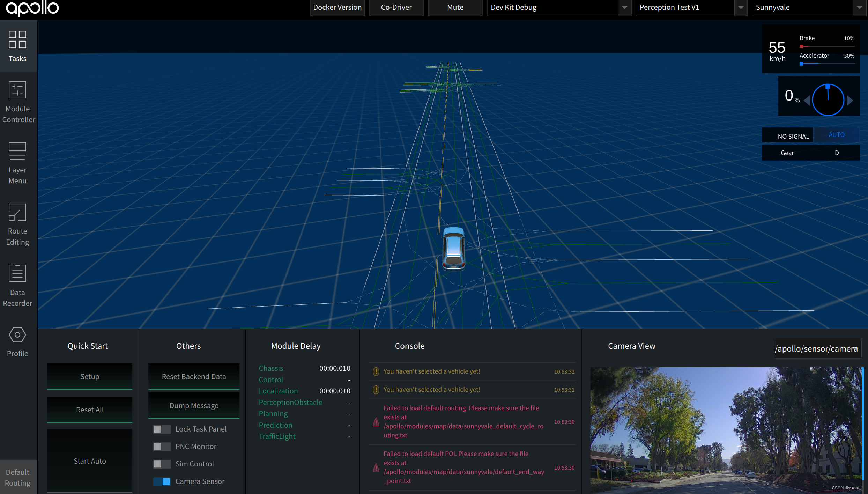Click the Brake percentage bar
This screenshot has width=868, height=494.
pos(827,46)
